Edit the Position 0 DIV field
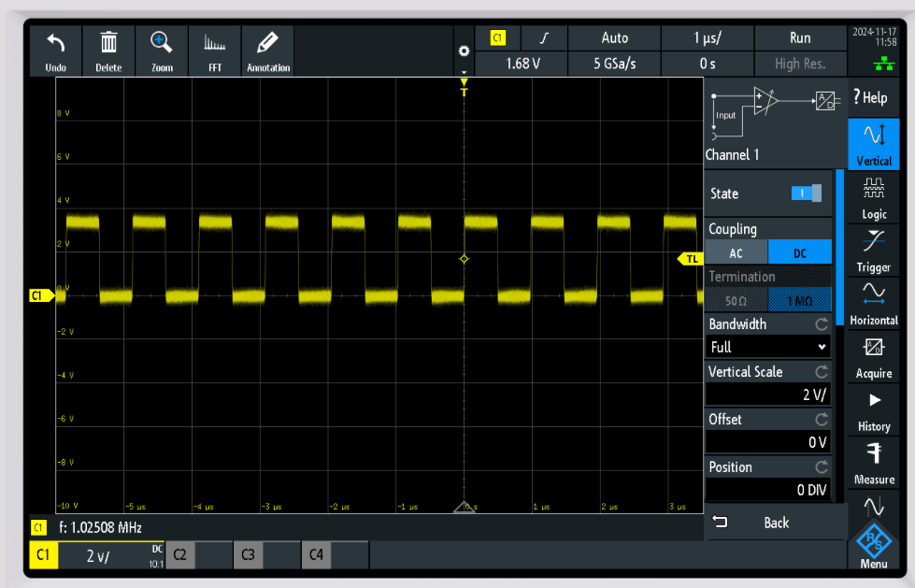This screenshot has width=915, height=588. [x=768, y=490]
